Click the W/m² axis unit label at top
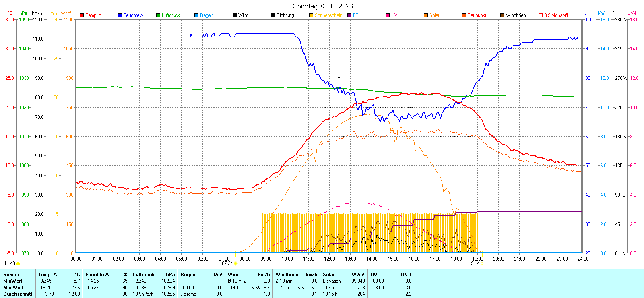The width and height of the screenshot is (644, 298). (66, 13)
